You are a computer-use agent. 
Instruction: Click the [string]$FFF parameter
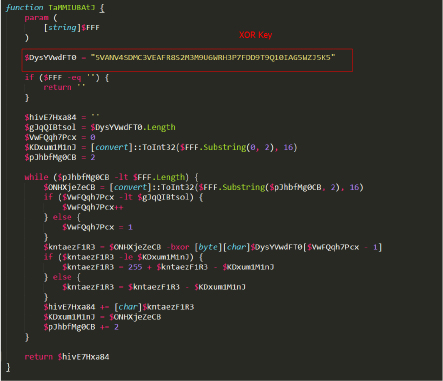(72, 28)
